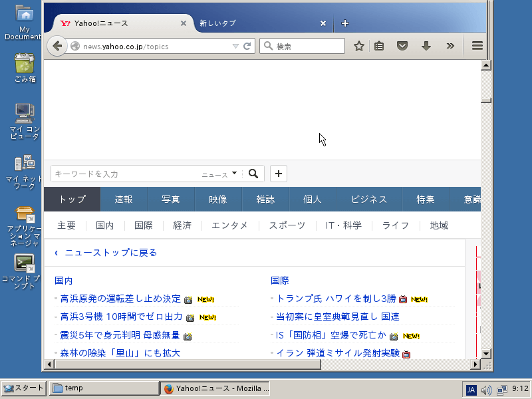Screen dimensions: 532x399
Task: Click the スタート button on taskbar
Action: tap(23, 388)
